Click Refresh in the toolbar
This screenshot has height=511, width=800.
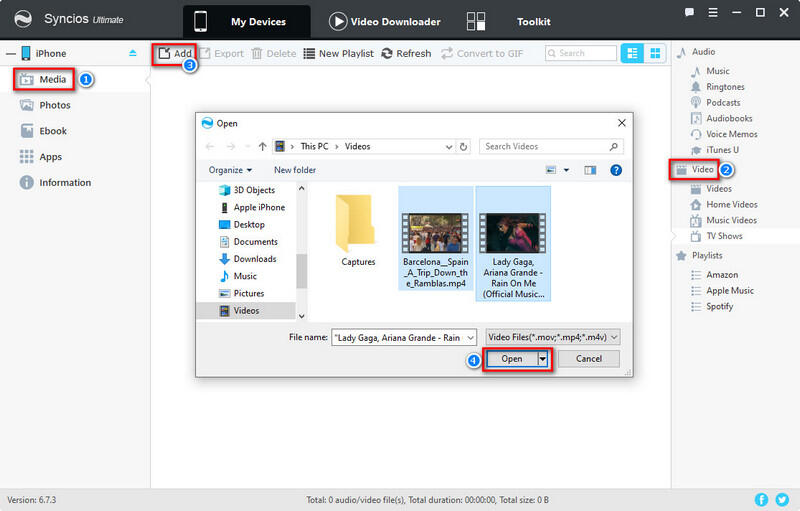click(x=406, y=53)
